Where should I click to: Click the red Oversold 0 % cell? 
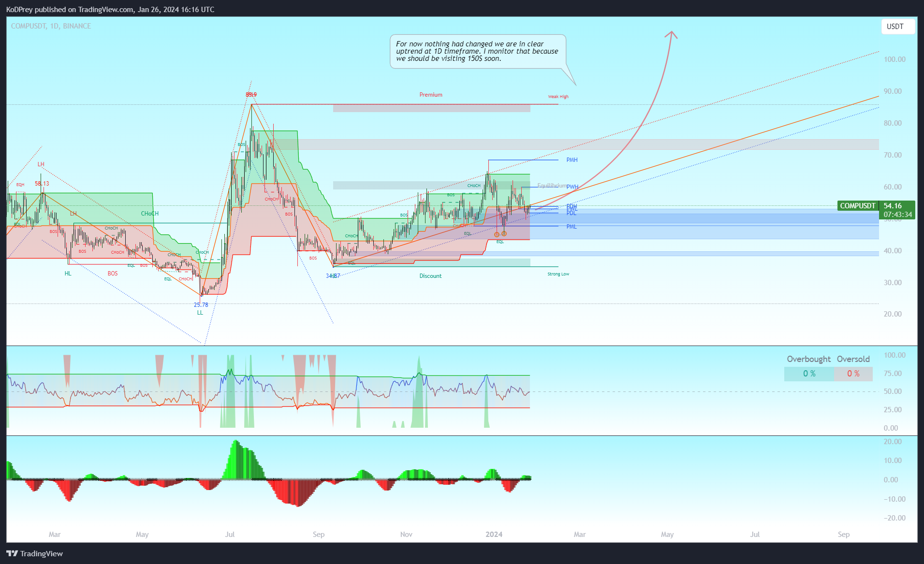tap(853, 374)
